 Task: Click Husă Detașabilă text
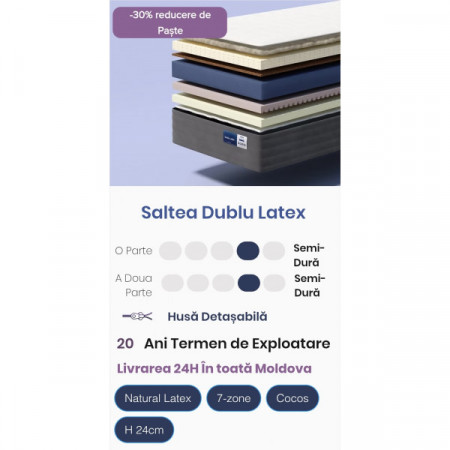(x=217, y=316)
